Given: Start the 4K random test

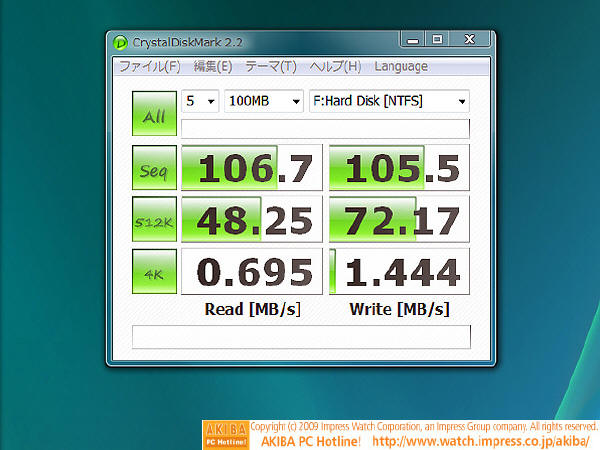Looking at the screenshot, I should (154, 271).
